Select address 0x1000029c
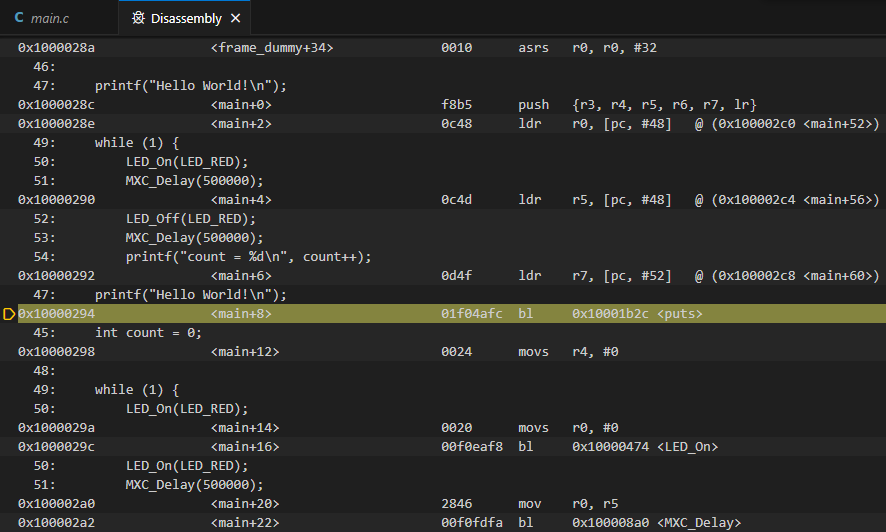Viewport: 886px width, 532px height. click(x=57, y=447)
